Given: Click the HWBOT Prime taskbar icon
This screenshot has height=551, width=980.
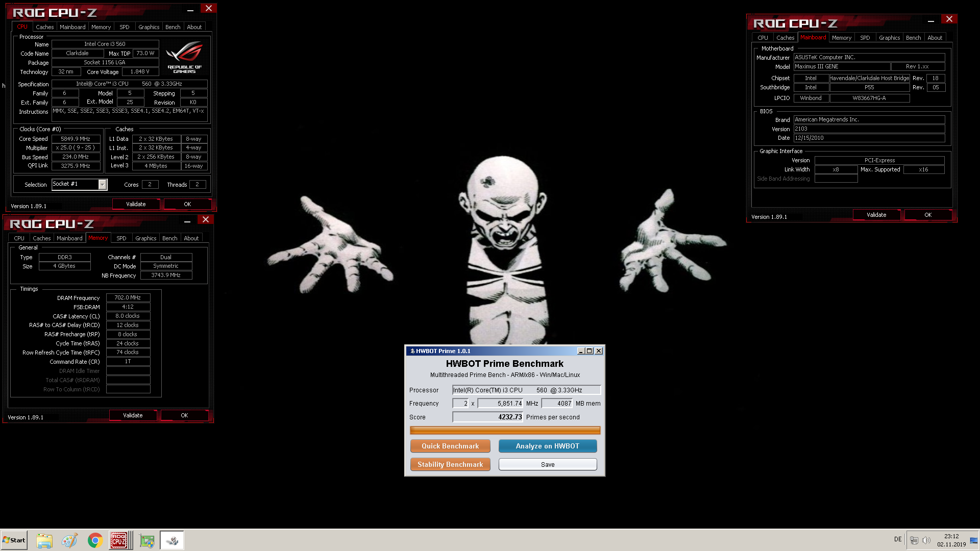Looking at the screenshot, I should point(172,540).
